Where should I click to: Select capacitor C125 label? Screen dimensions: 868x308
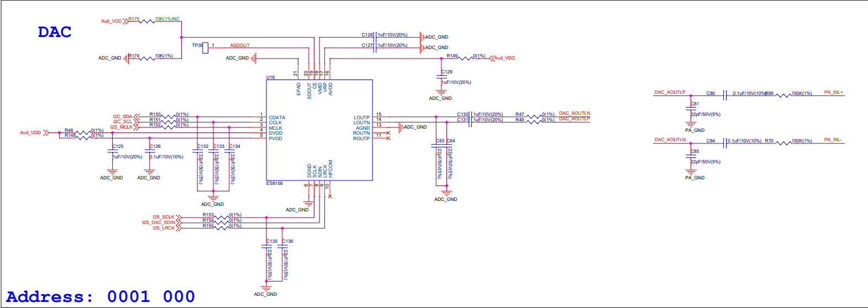[x=118, y=146]
